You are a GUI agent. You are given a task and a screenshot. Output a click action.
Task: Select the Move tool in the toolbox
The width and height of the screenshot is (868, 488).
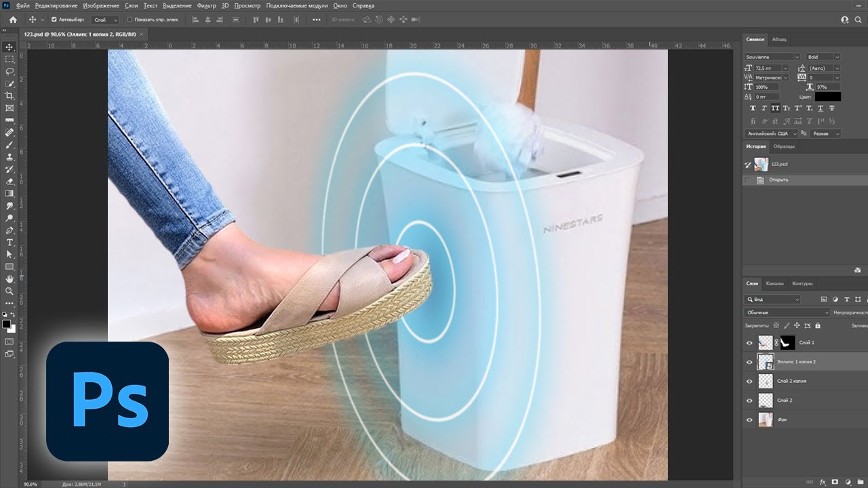click(9, 47)
